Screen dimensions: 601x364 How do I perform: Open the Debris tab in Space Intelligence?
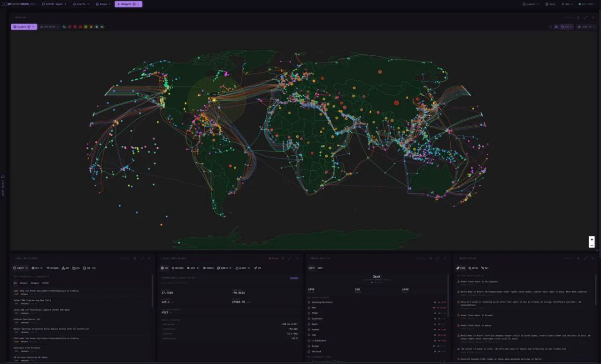224,268
